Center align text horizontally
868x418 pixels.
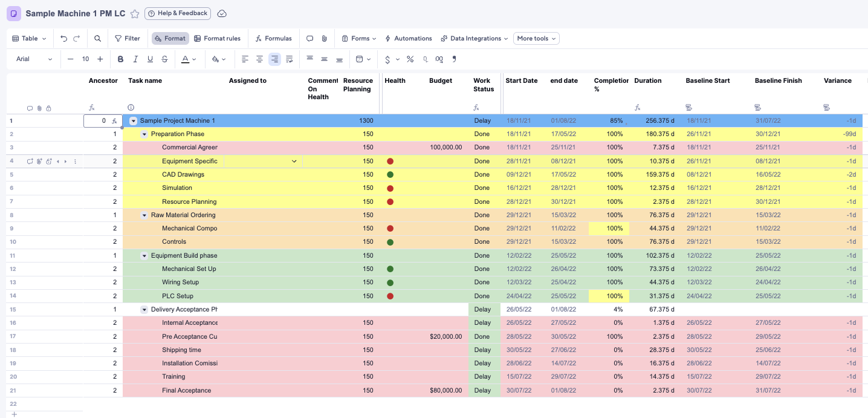click(259, 59)
